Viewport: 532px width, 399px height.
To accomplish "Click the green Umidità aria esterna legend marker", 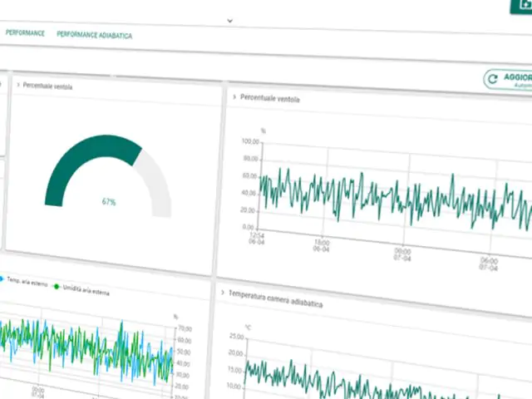I will tap(57, 285).
